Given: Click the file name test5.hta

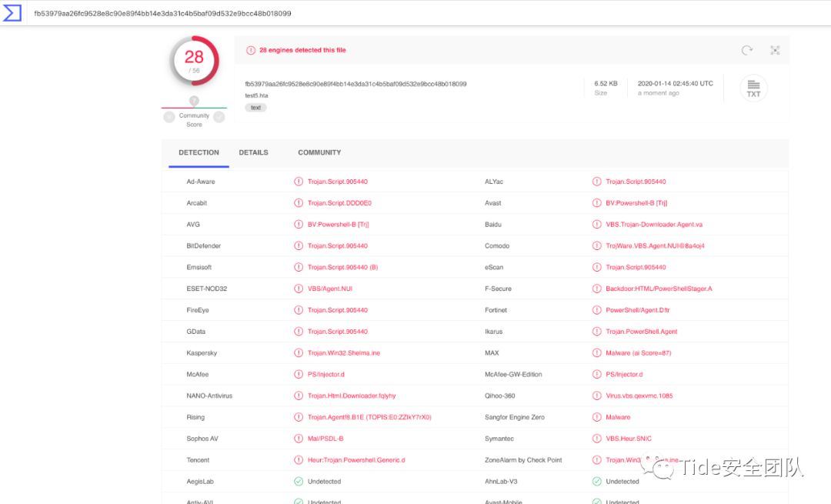Looking at the screenshot, I should [256, 96].
